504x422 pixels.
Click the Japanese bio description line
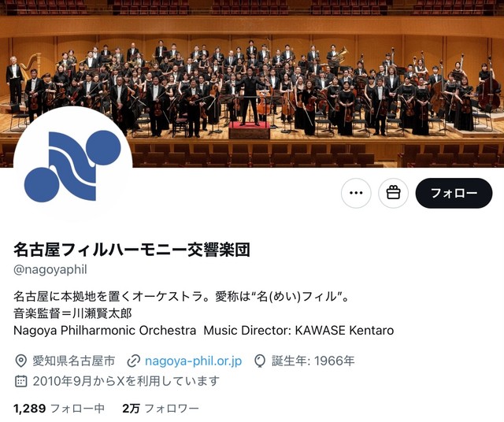tap(181, 296)
